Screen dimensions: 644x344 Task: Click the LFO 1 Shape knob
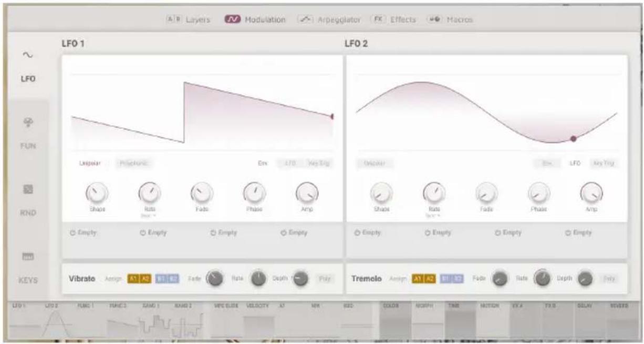click(x=98, y=193)
